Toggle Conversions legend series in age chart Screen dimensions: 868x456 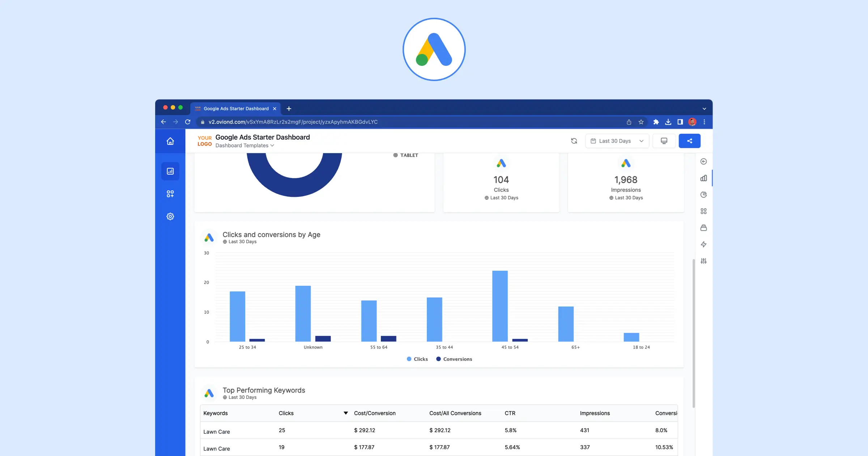click(x=454, y=359)
